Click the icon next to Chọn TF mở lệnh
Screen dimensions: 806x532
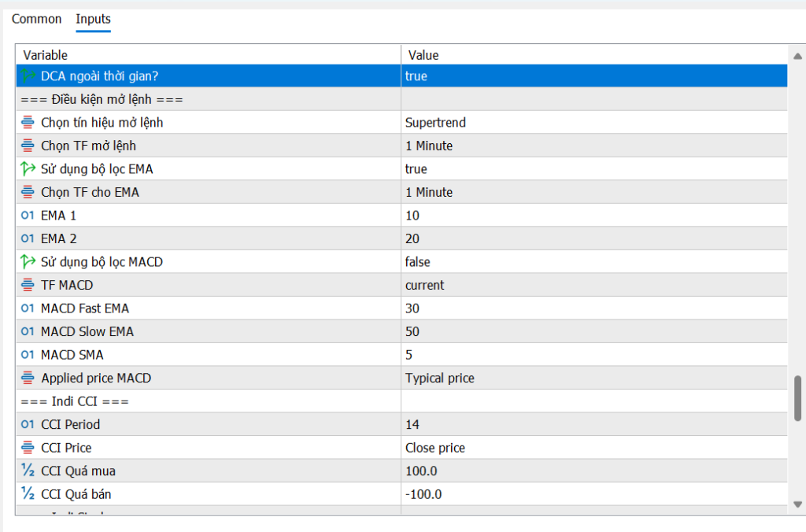(28, 146)
